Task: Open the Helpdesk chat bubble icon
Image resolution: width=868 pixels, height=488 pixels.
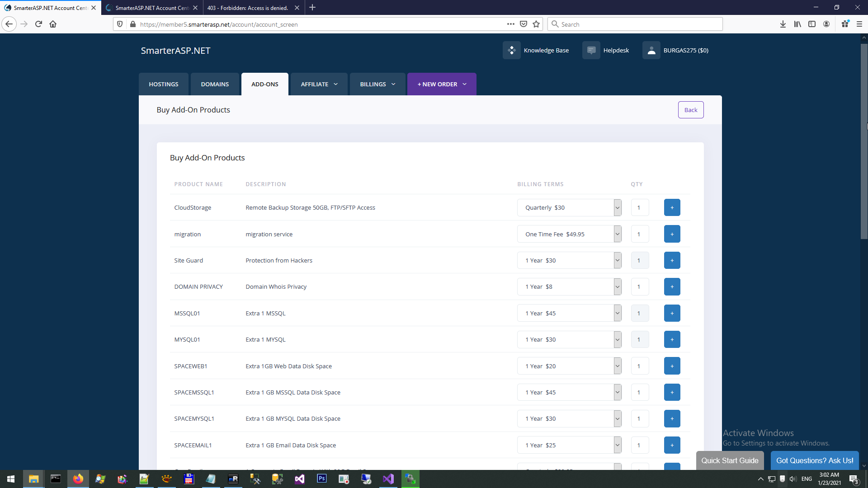Action: point(591,50)
